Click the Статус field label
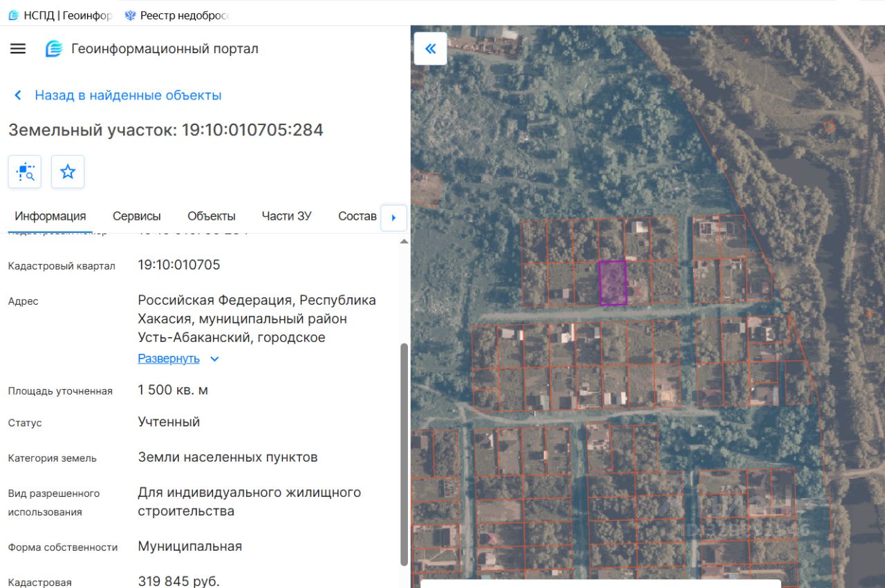885x588 pixels. [25, 423]
